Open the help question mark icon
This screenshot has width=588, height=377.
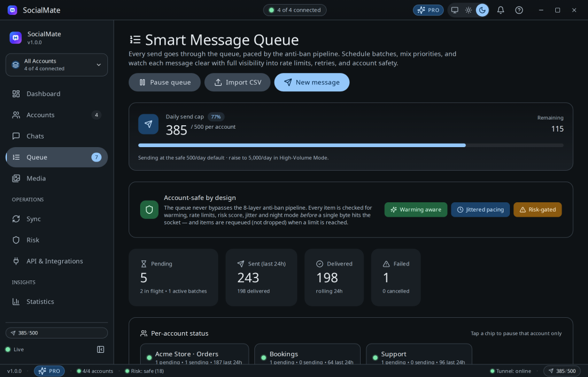(x=519, y=10)
